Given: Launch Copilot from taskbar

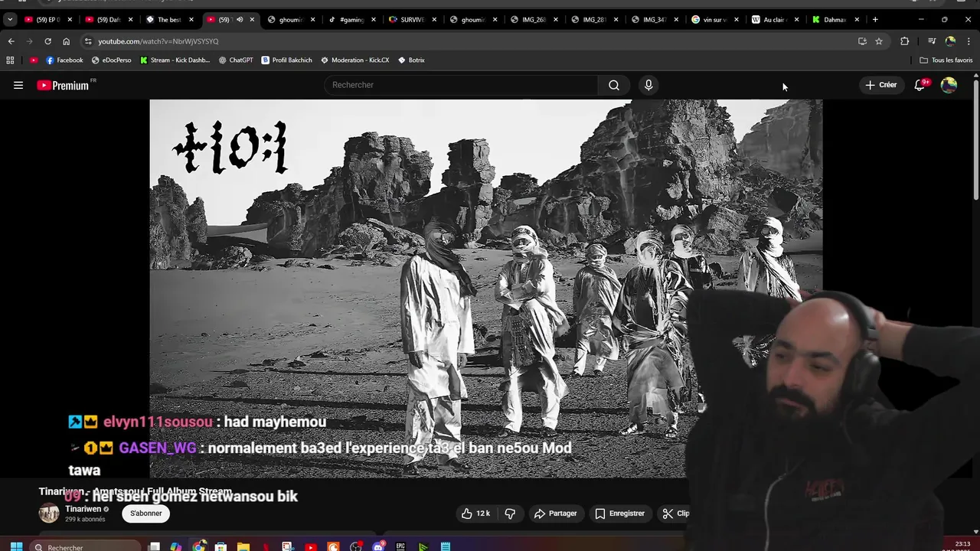Looking at the screenshot, I should pos(176,546).
